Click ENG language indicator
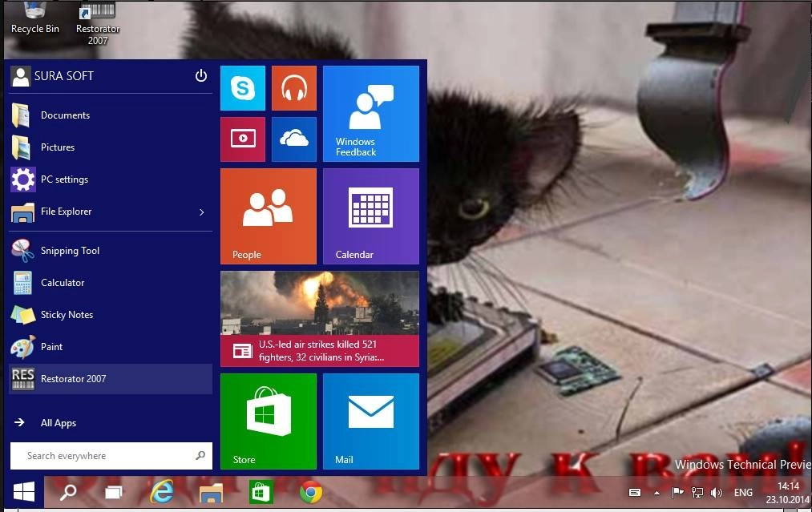 pos(743,493)
